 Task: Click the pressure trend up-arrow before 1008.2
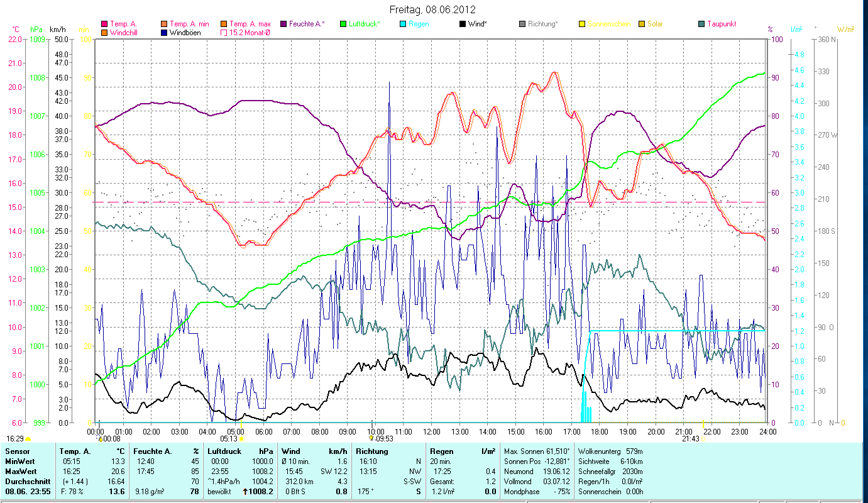[245, 492]
